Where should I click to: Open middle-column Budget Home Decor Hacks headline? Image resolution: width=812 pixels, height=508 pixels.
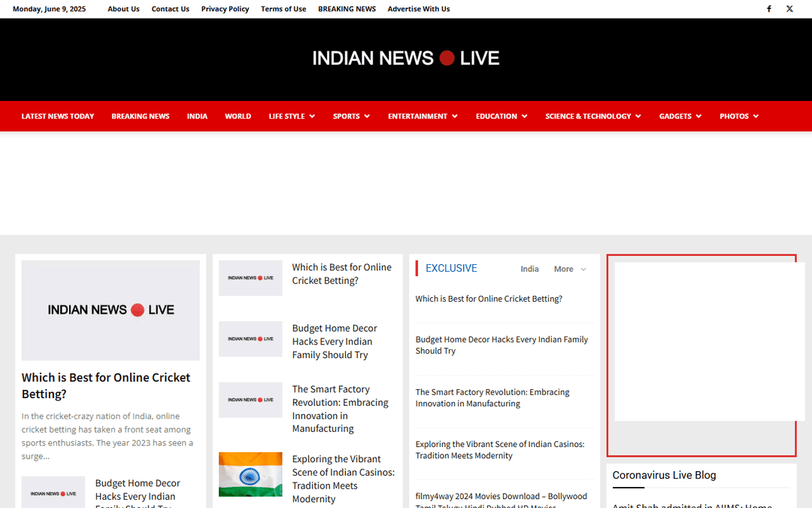pyautogui.click(x=335, y=342)
